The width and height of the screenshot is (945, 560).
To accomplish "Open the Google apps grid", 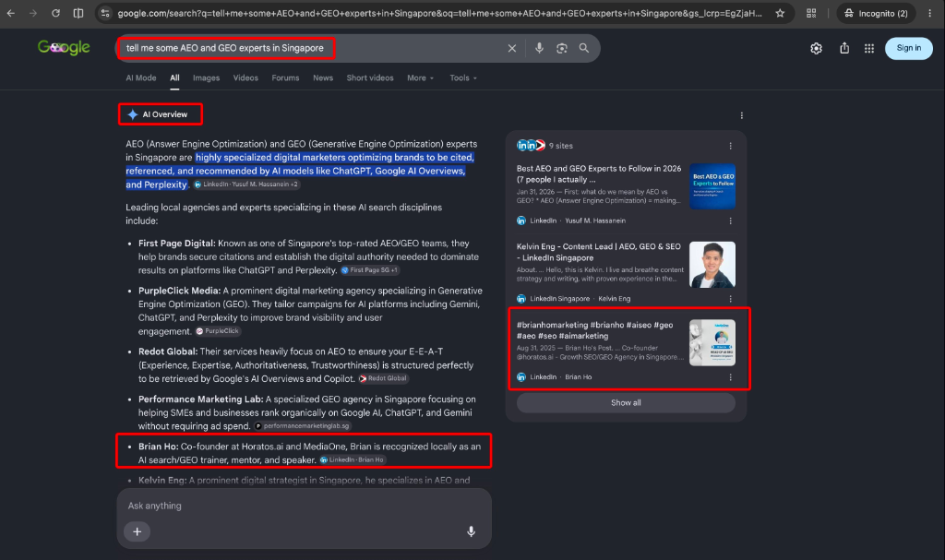I will point(869,48).
